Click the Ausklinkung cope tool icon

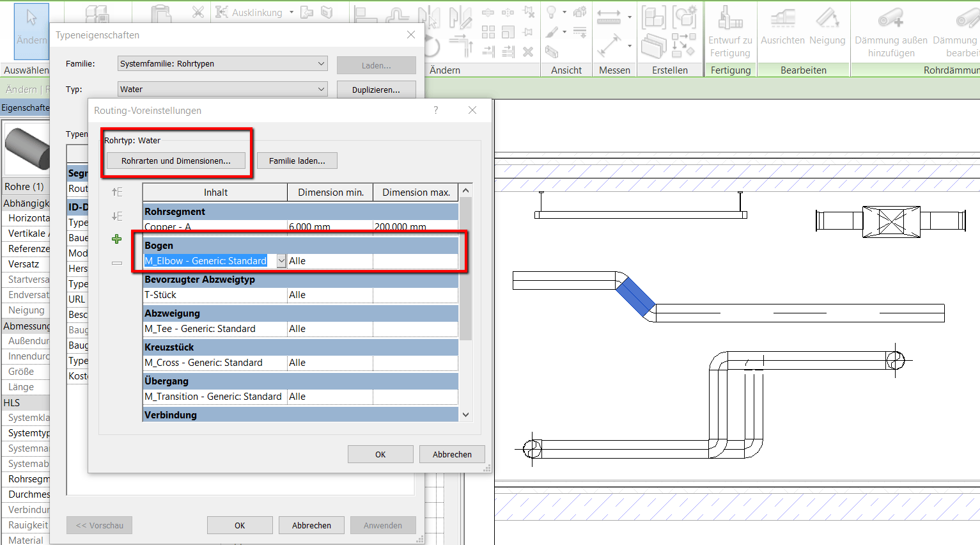tap(222, 12)
